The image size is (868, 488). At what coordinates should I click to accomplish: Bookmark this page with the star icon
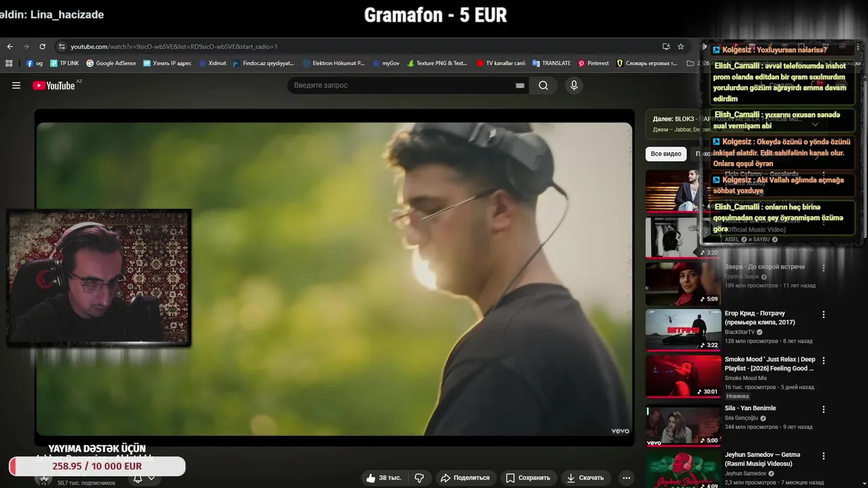coord(681,47)
